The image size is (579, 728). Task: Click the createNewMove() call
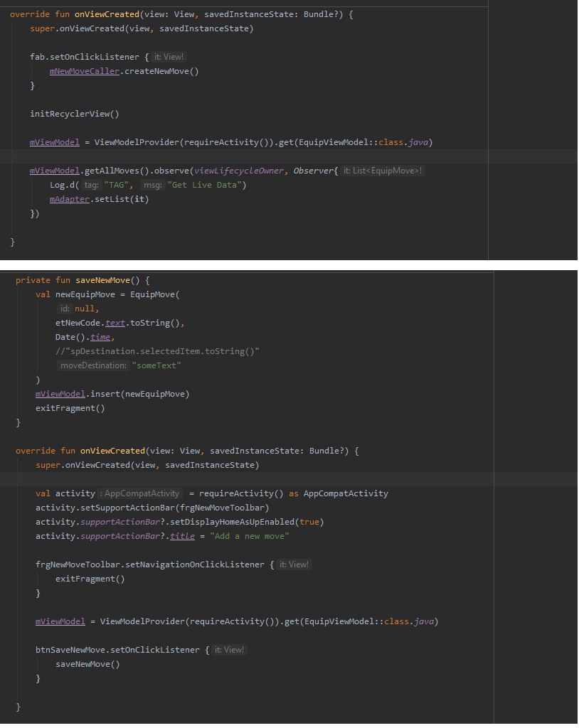(161, 71)
